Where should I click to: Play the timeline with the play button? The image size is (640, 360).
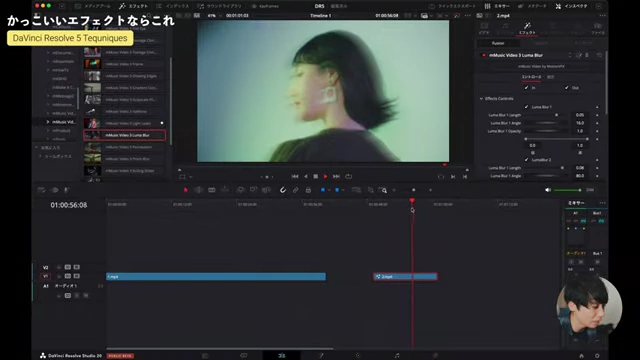325,177
